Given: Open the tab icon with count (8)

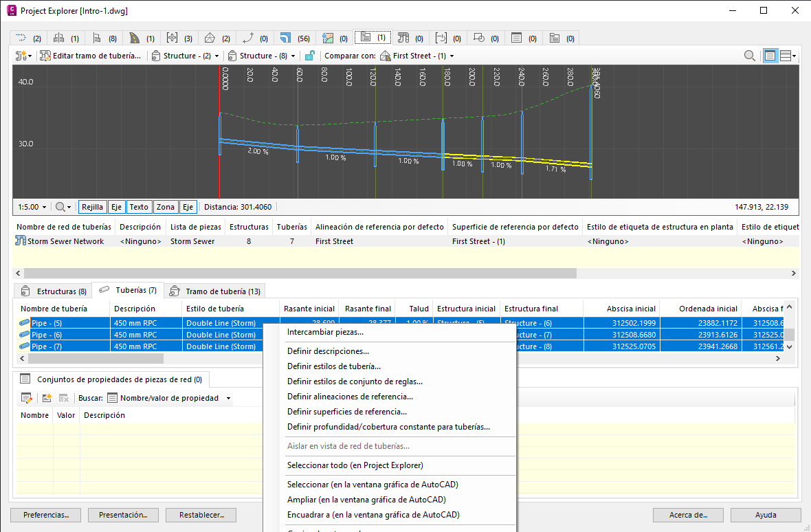Looking at the screenshot, I should (104, 38).
